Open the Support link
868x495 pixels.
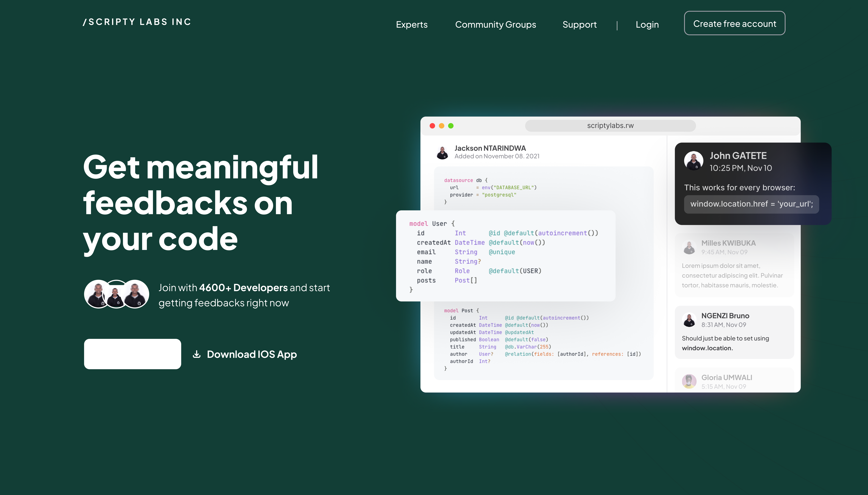click(580, 25)
